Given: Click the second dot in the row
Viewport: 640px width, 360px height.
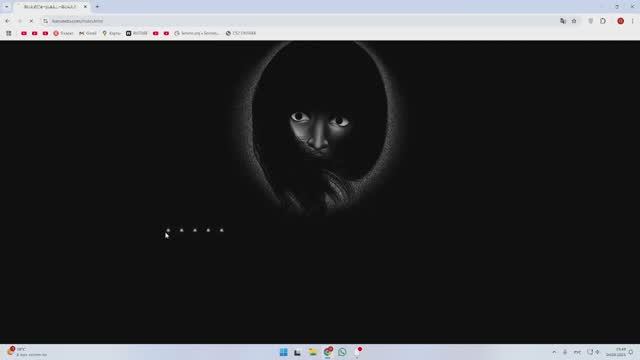Looking at the screenshot, I should point(182,230).
